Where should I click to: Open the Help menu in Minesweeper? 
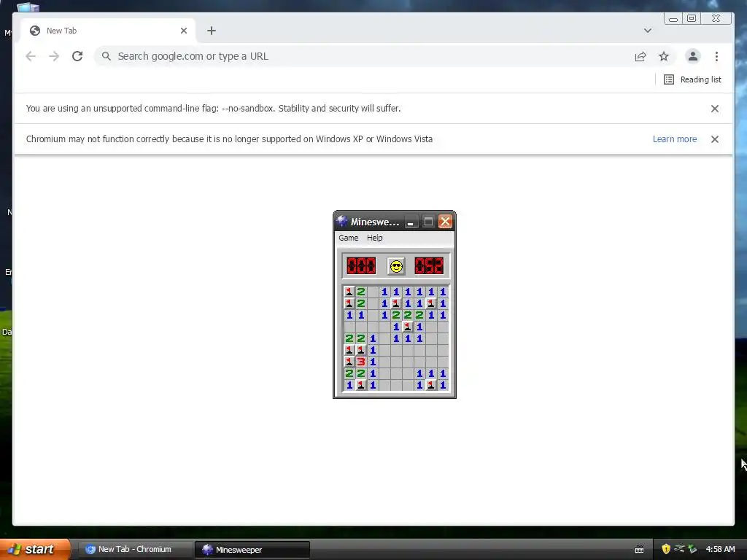374,238
